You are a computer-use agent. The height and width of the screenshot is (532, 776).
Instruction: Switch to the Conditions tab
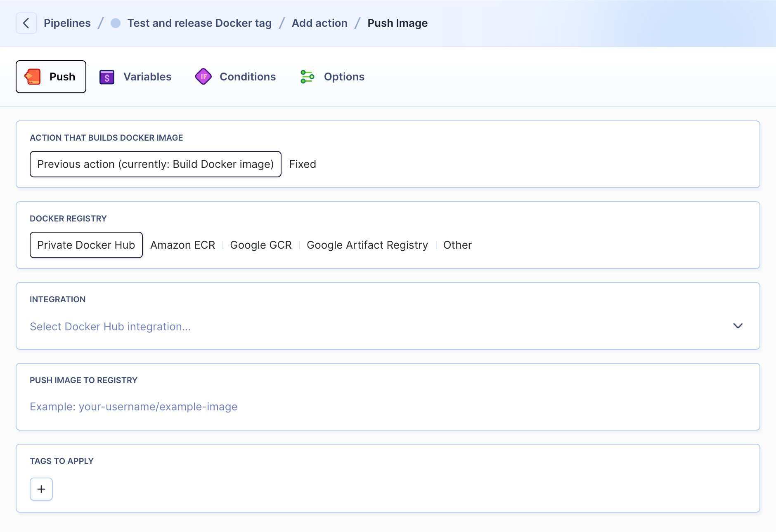pyautogui.click(x=235, y=77)
